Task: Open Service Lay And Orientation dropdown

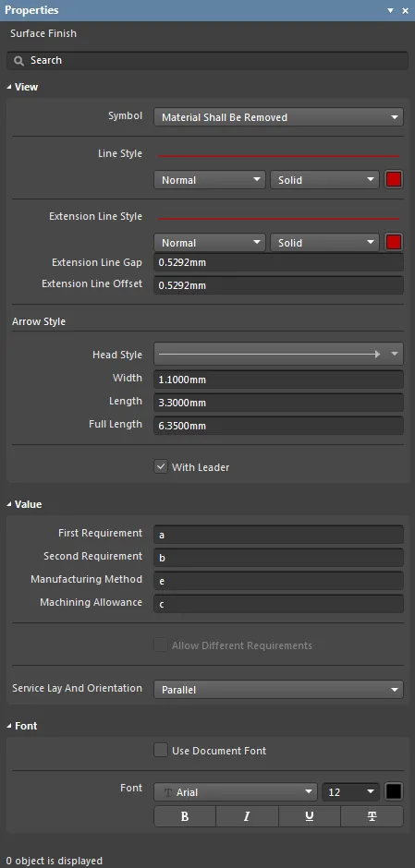Action: (x=278, y=690)
